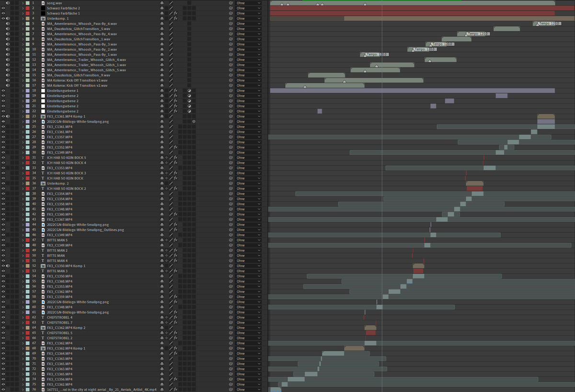Expand the song.wav layer properties
The image size is (575, 392).
point(23,3)
